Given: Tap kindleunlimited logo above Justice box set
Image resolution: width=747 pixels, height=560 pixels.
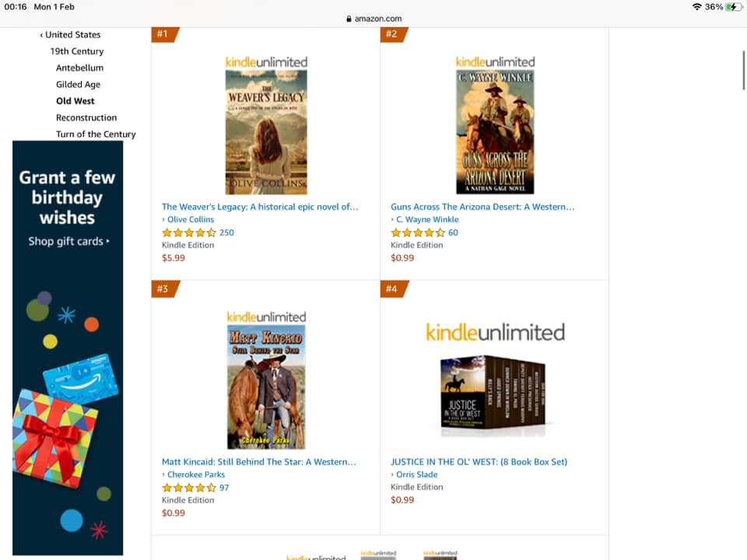Looking at the screenshot, I should coord(495,332).
